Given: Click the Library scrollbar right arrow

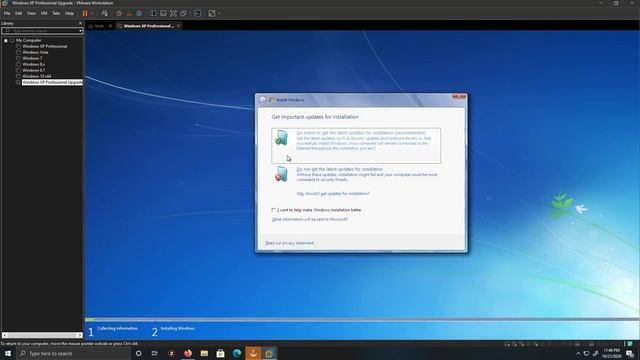Looking at the screenshot, I should [80, 335].
